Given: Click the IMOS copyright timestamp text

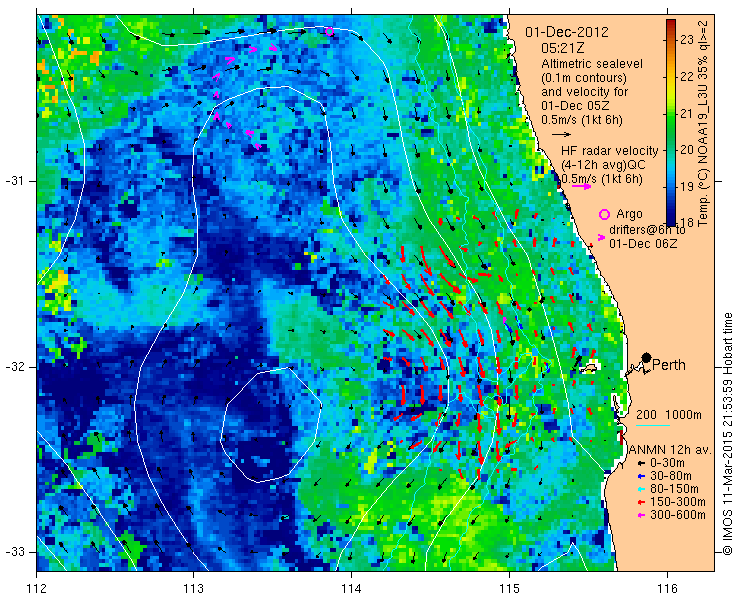Looking at the screenshot, I should (x=727, y=433).
